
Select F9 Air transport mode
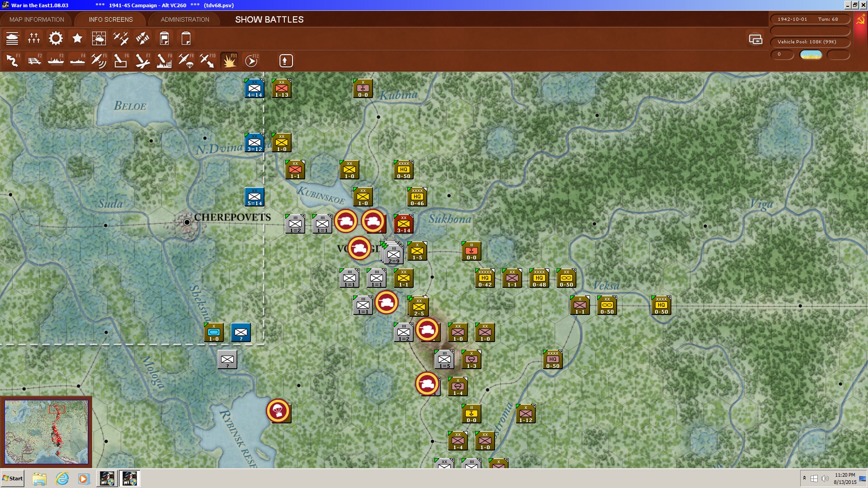(186, 61)
